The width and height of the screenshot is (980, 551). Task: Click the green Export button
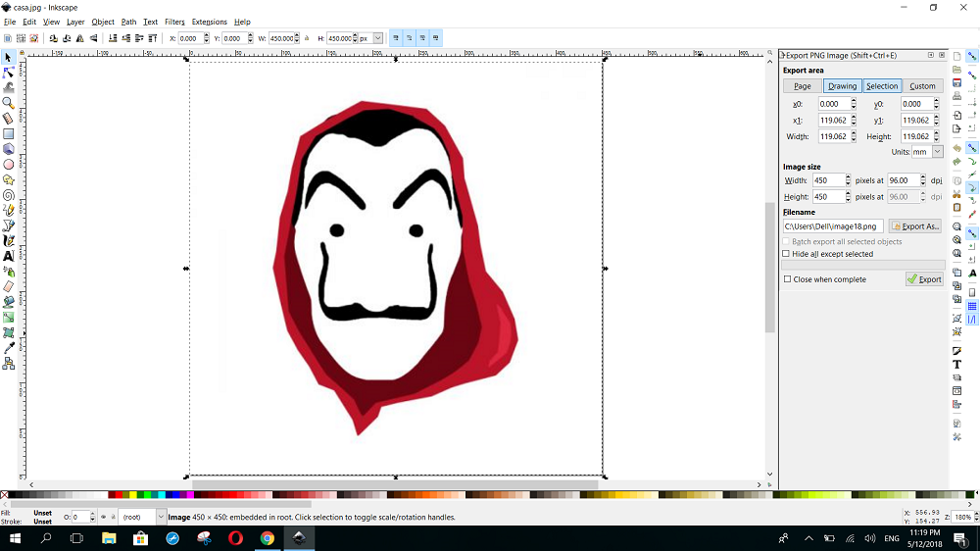click(924, 279)
